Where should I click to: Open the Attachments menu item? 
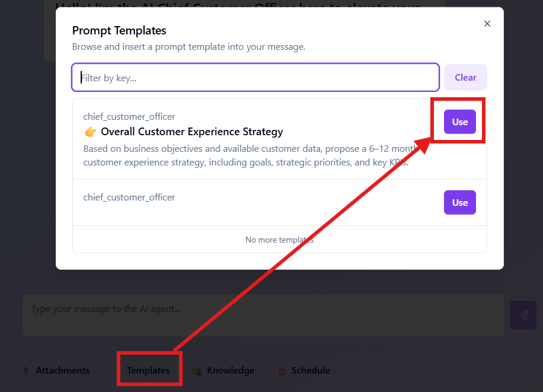[63, 370]
